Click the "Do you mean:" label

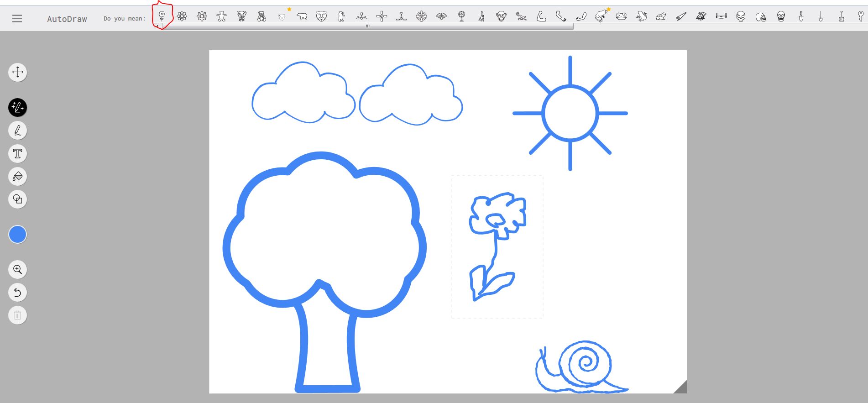[125, 19]
